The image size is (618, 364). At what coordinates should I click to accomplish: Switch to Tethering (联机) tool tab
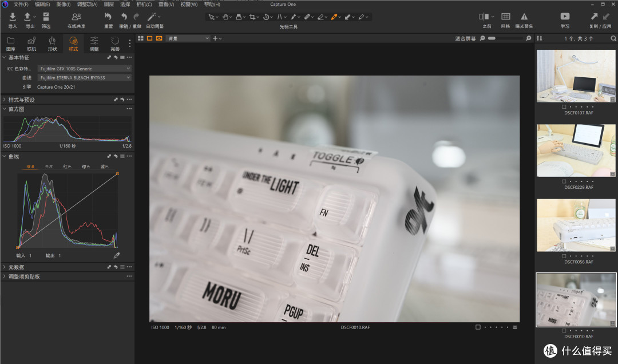[x=31, y=43]
